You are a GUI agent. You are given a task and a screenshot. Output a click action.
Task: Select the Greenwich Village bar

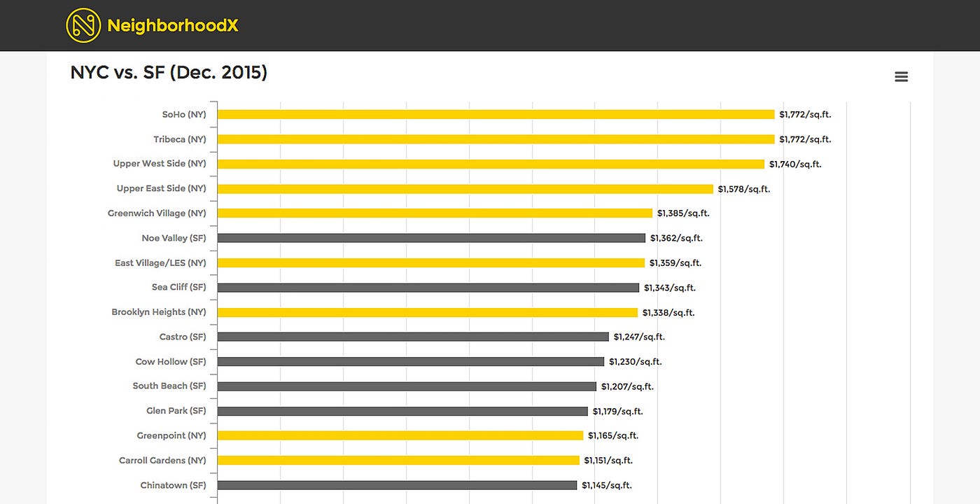coord(434,213)
